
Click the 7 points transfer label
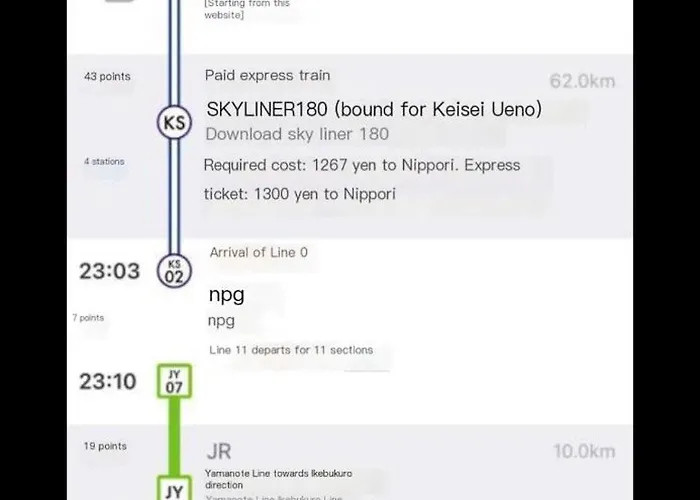[x=88, y=318]
